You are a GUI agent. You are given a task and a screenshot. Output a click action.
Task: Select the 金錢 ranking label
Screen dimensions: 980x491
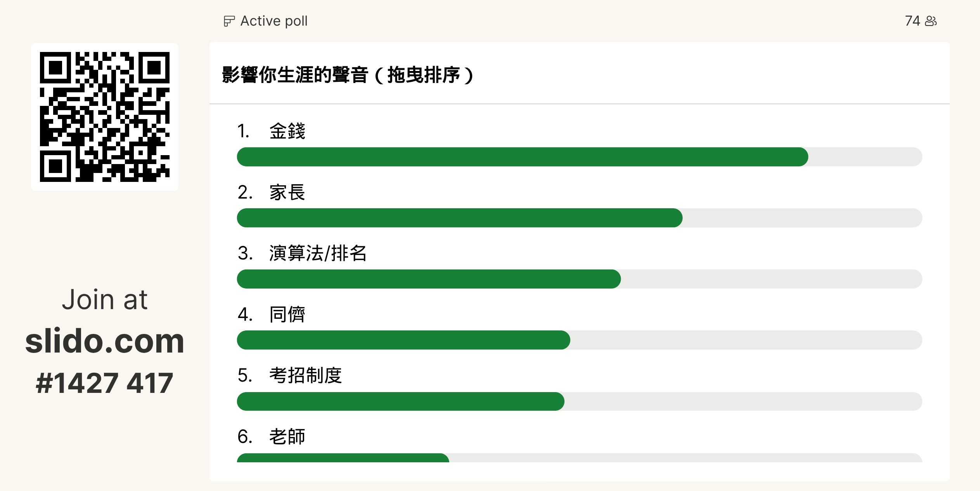287,131
